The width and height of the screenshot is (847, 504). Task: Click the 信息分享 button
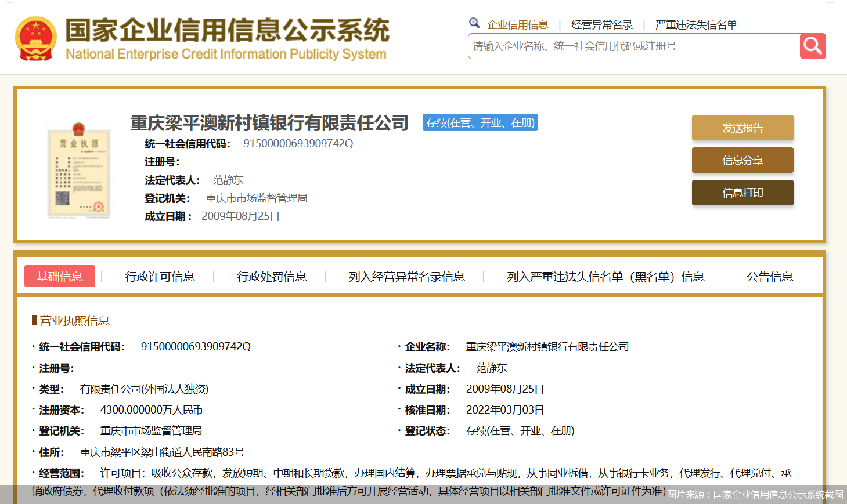point(742,160)
